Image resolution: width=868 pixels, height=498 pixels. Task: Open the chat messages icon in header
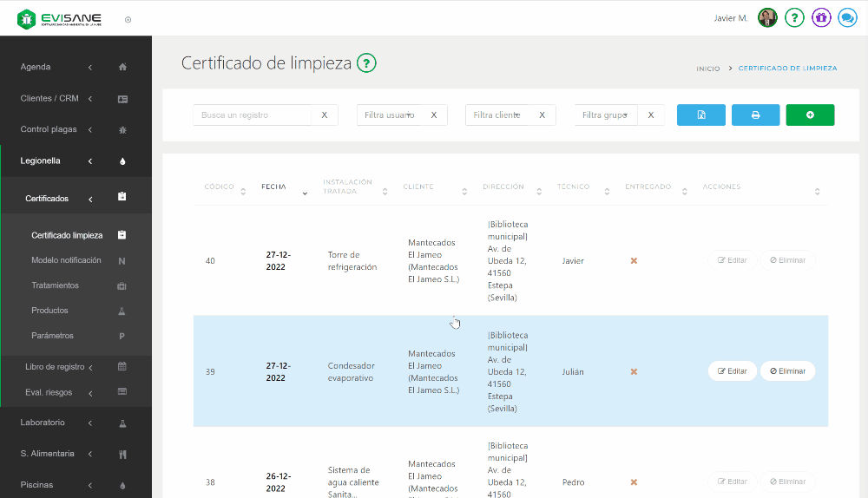(847, 18)
